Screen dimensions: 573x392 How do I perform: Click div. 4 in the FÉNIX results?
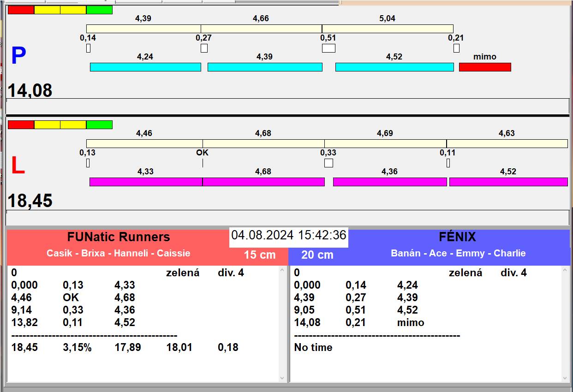513,273
